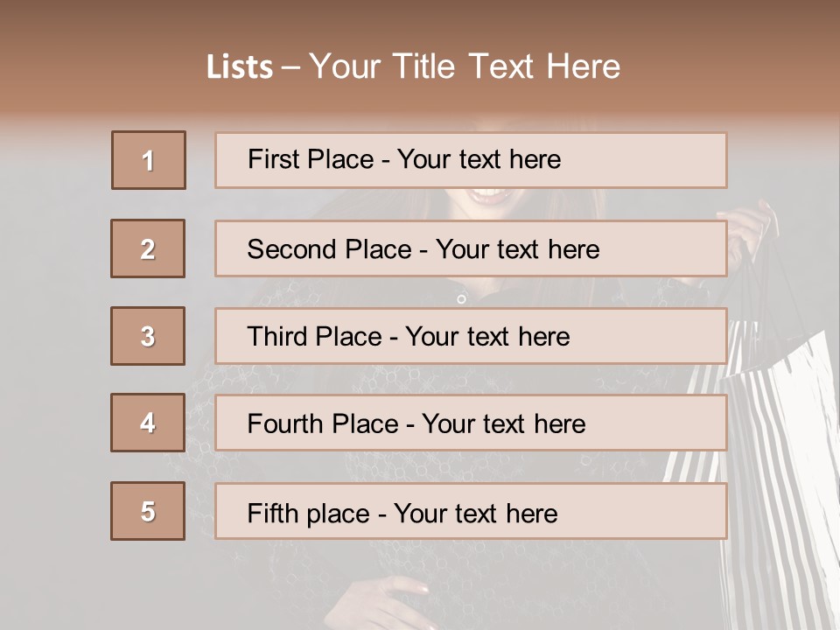Click the word Fifth in fifth bar
This screenshot has width=840, height=630.
pyautogui.click(x=272, y=514)
